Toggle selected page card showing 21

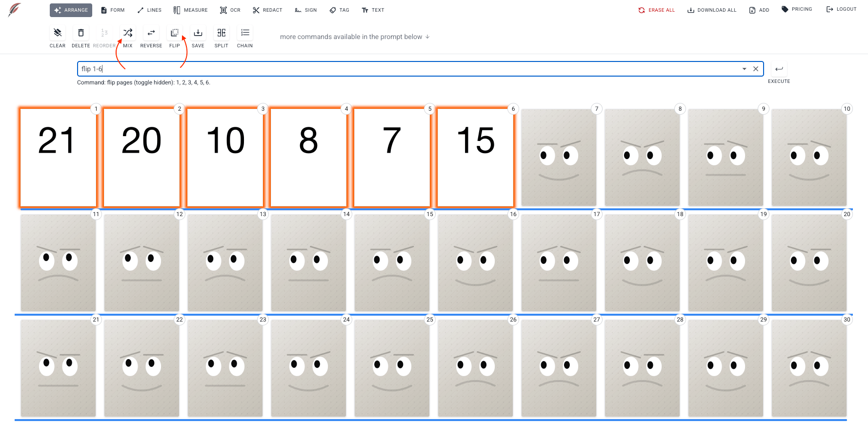(x=58, y=157)
